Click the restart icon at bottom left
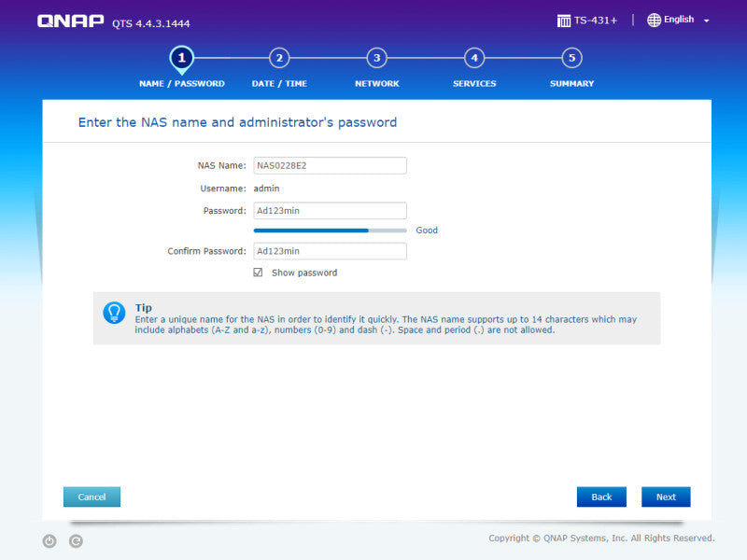Screen dimensions: 747x560 click(76, 541)
